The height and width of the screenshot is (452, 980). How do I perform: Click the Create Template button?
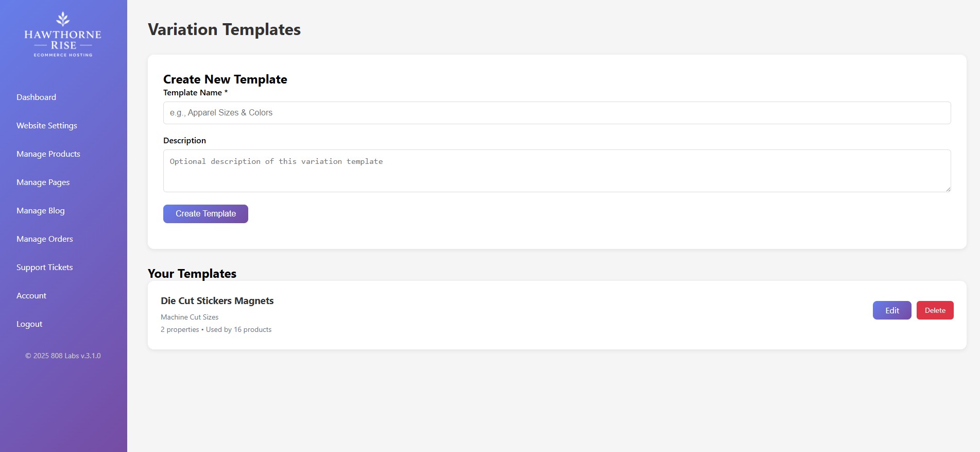205,213
